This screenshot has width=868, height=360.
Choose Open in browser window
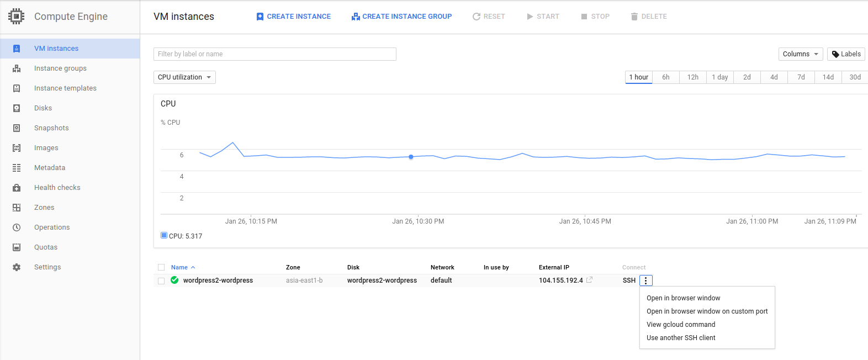(684, 298)
